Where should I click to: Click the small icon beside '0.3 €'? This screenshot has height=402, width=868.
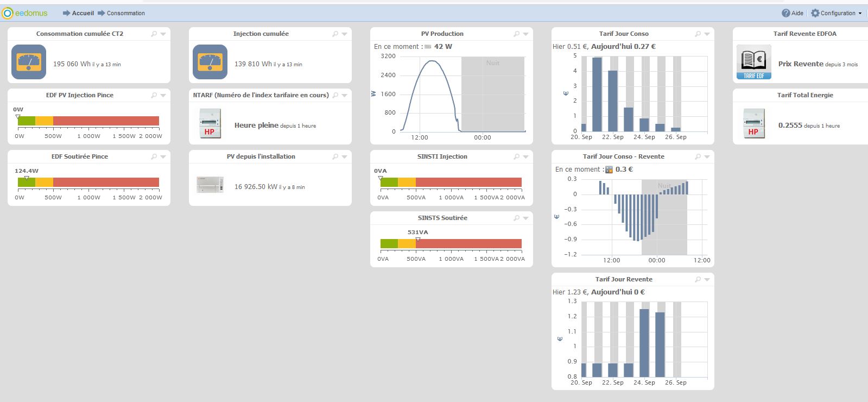point(609,169)
